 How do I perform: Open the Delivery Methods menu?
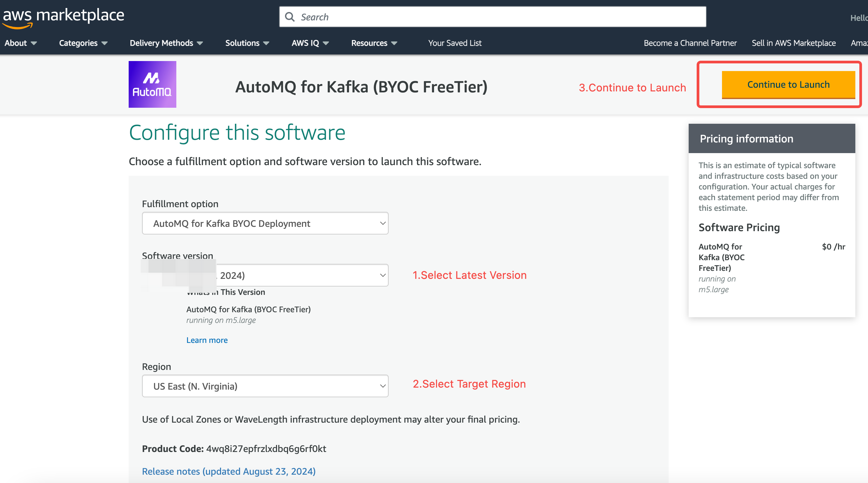166,43
